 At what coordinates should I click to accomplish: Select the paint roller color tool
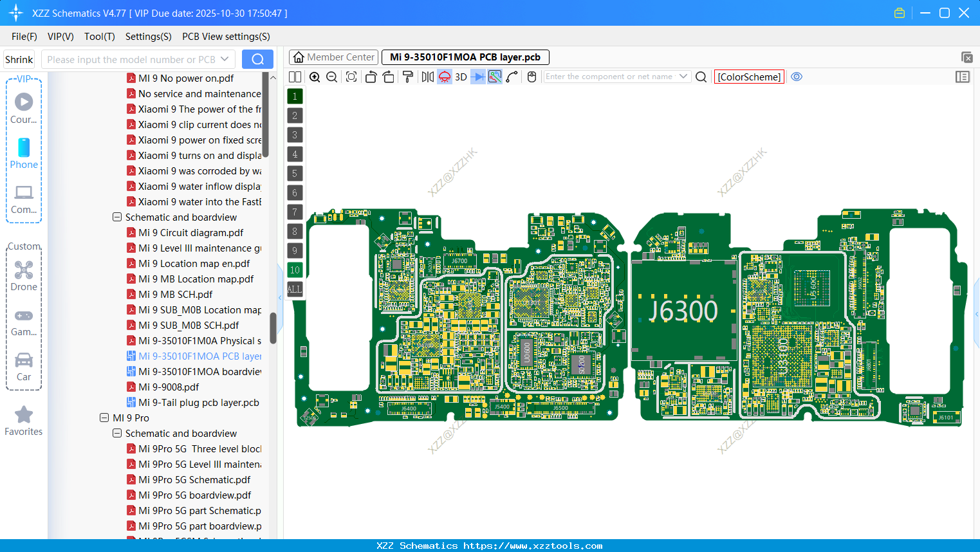[x=407, y=77]
